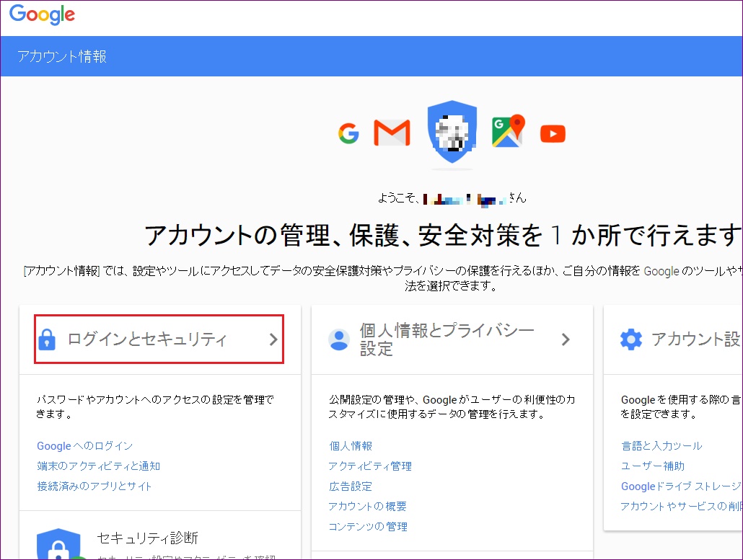Open the Googleドライブ ストレージ link
This screenshot has height=560, width=743.
(x=681, y=486)
